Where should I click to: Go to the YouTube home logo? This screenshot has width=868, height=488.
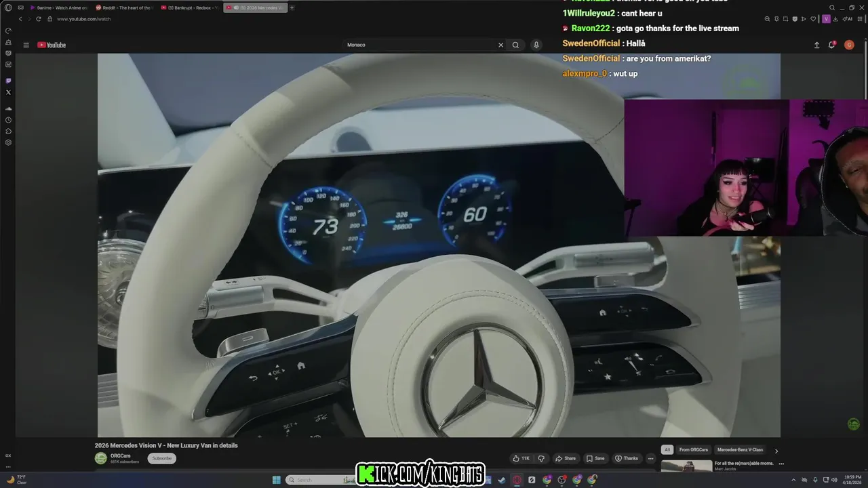click(x=52, y=45)
